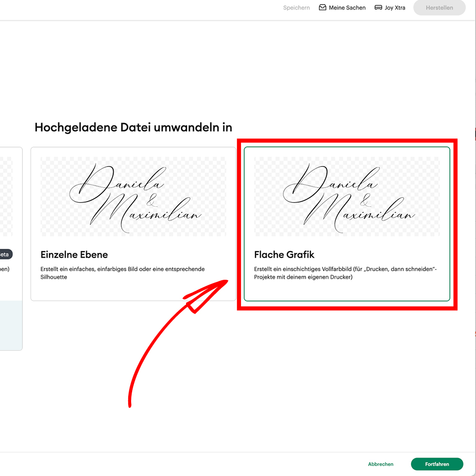Click the dark Beta badge on left card
This screenshot has height=476, width=476.
click(x=6, y=254)
